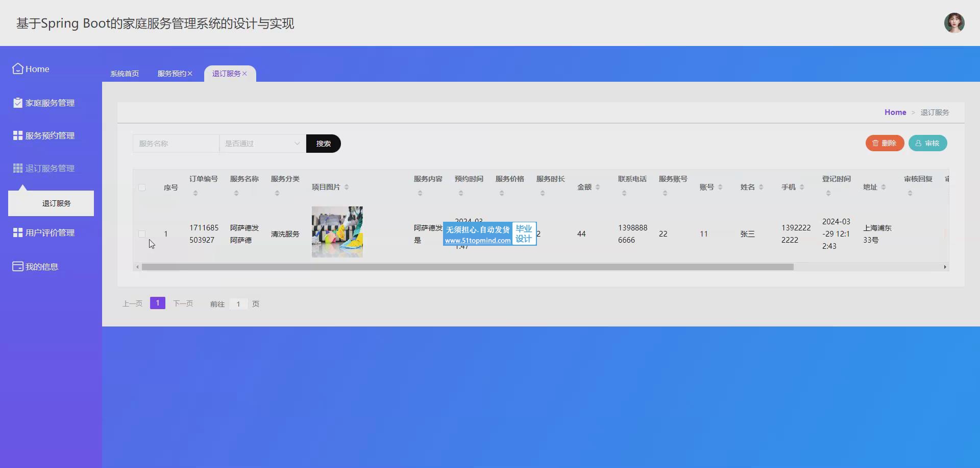Click the red 删除 delete button
This screenshot has width=980, height=468.
pos(885,143)
